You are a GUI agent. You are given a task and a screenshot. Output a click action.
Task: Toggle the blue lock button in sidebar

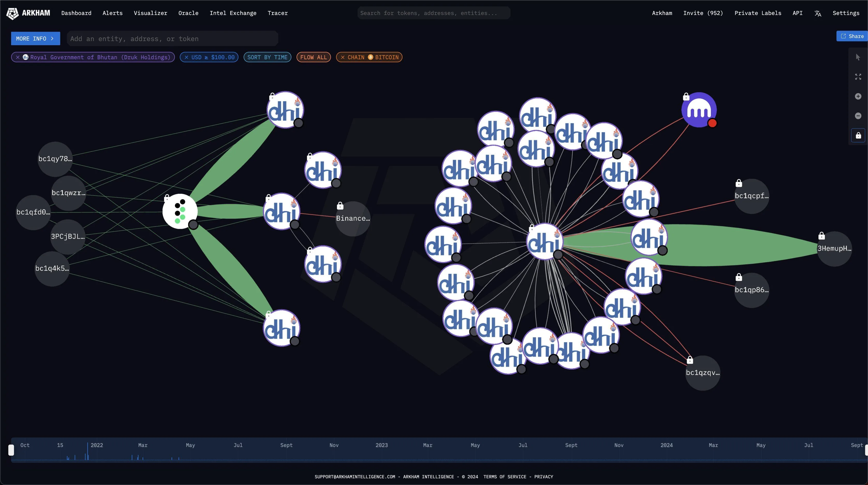point(858,135)
